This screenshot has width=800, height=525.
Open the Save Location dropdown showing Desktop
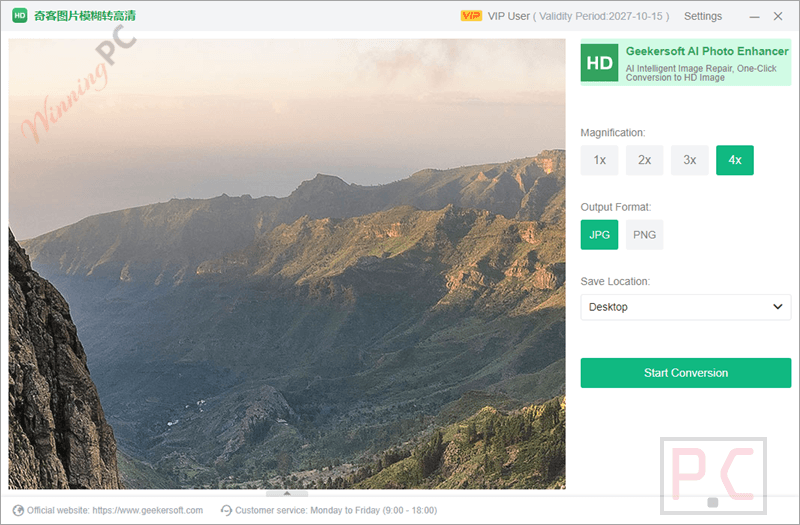click(686, 307)
